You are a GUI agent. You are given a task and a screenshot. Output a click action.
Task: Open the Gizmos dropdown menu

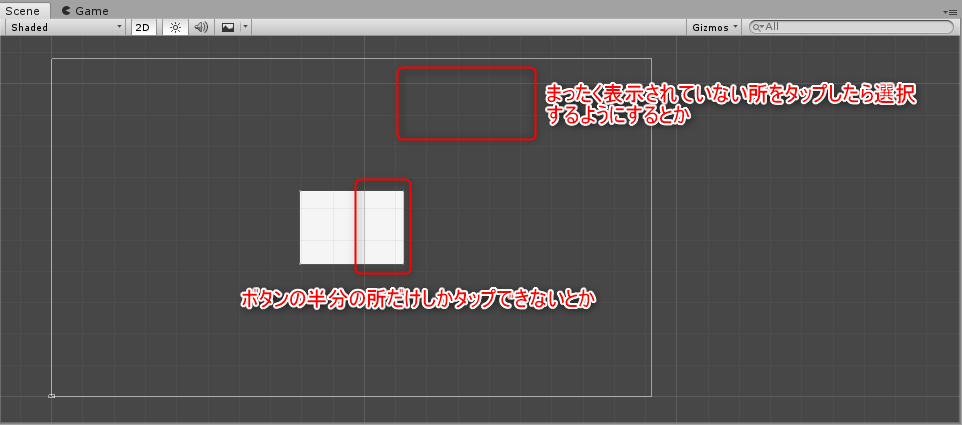click(714, 27)
